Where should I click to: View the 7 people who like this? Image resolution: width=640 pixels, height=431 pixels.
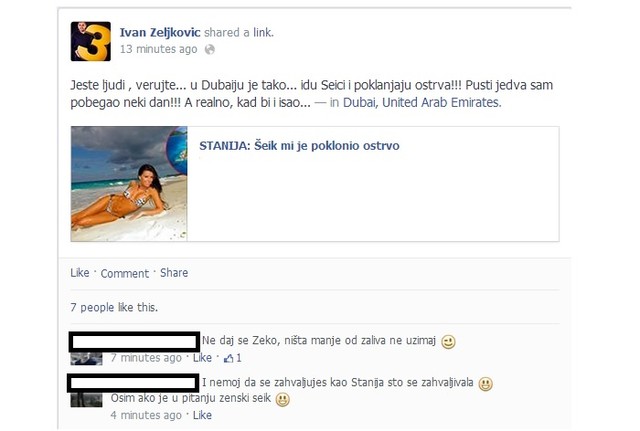pos(114,307)
